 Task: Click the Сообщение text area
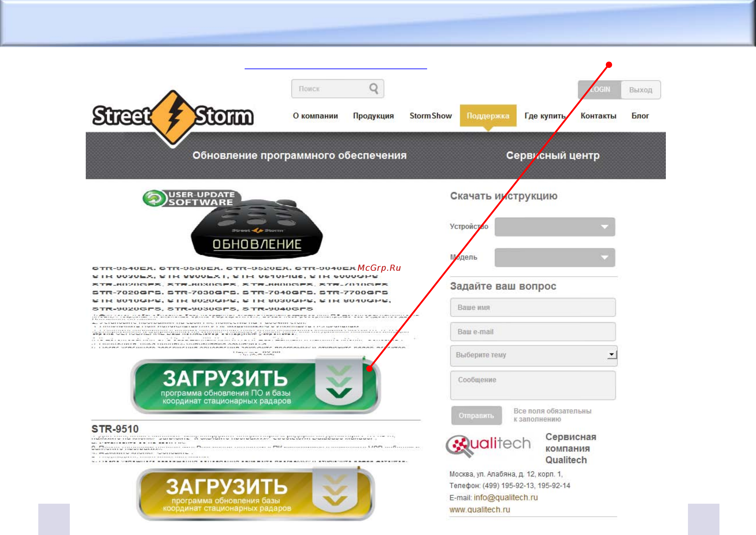click(x=533, y=385)
